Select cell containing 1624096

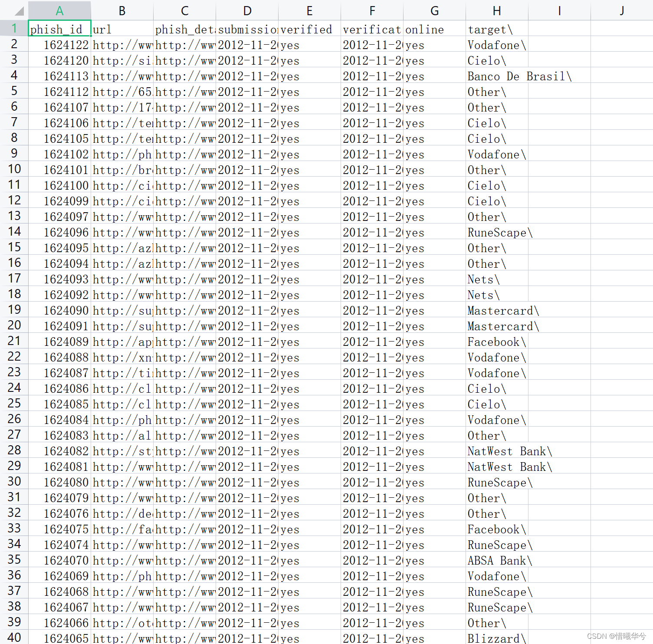[x=59, y=231]
